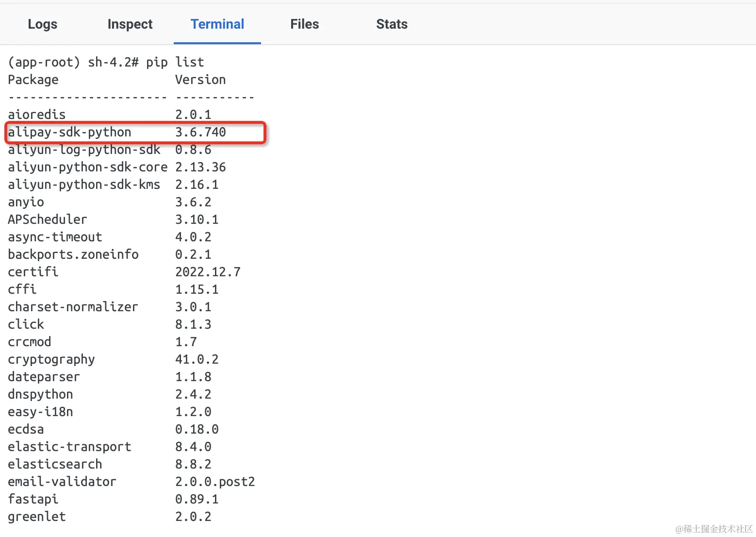Click 'alipay-sdk-python' package name
This screenshot has width=756, height=537.
(x=69, y=132)
